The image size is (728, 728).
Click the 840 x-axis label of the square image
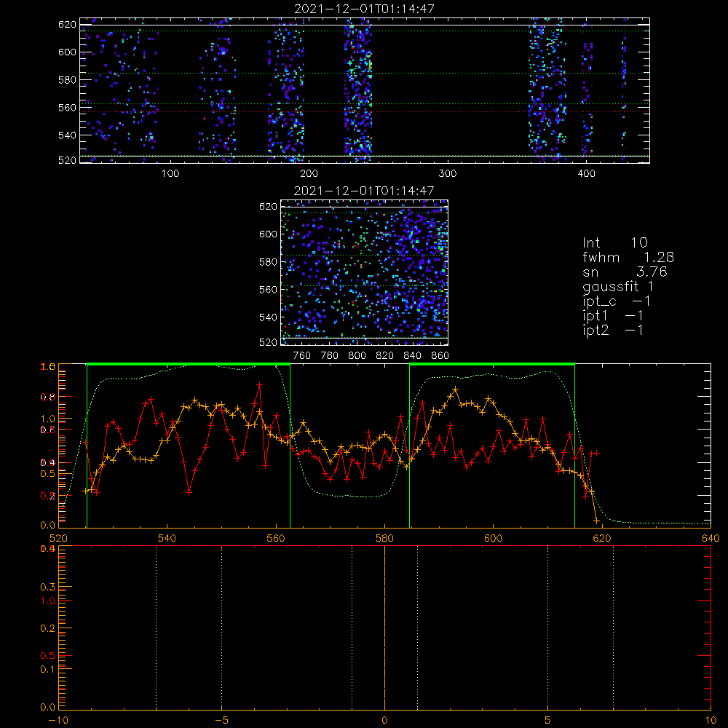pyautogui.click(x=412, y=356)
